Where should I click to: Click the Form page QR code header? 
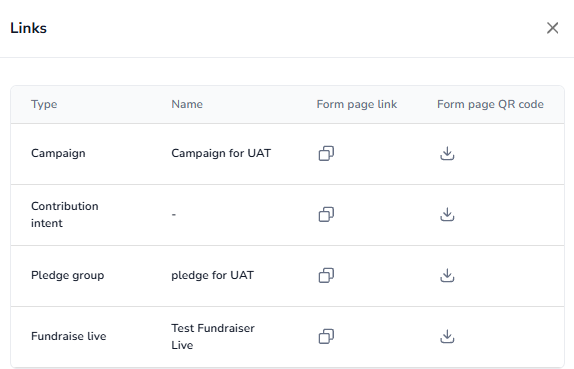tap(490, 104)
